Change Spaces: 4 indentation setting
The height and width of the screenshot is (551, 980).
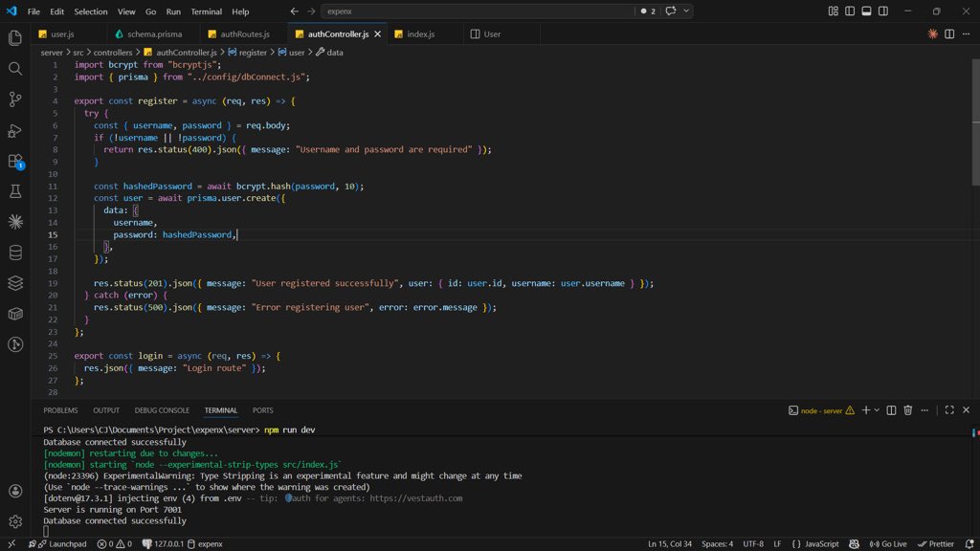point(717,544)
